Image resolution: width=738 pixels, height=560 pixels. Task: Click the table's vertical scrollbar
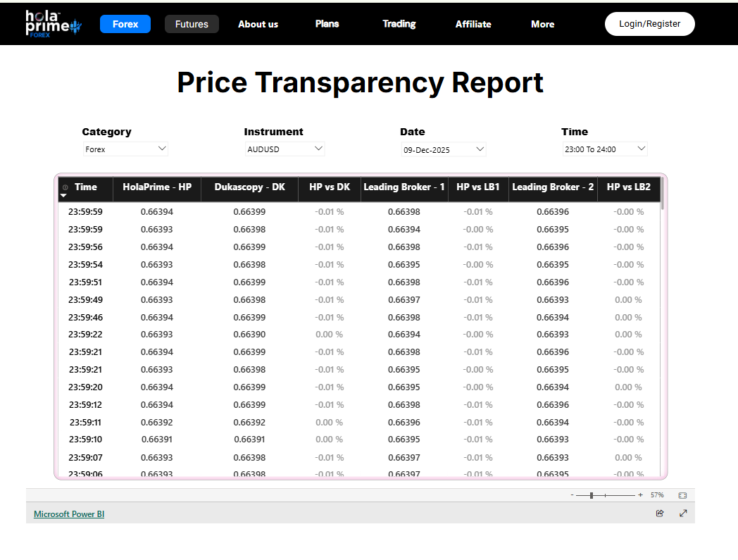click(663, 194)
